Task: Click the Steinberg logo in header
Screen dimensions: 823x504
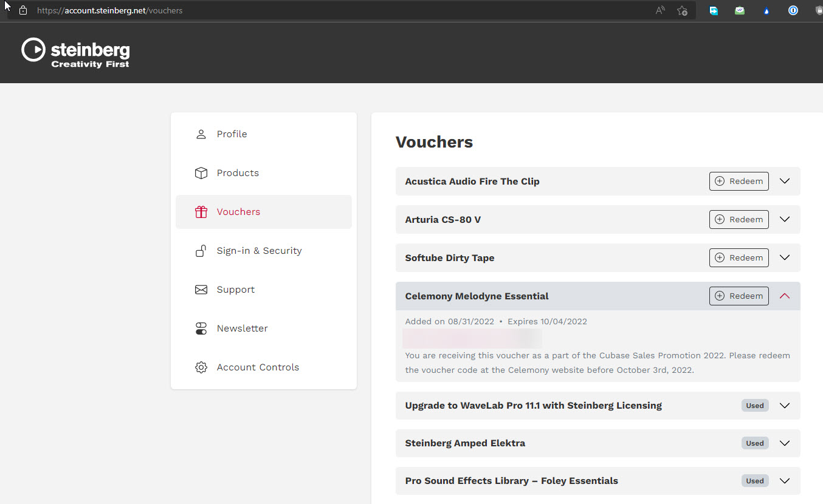Action: pos(75,53)
